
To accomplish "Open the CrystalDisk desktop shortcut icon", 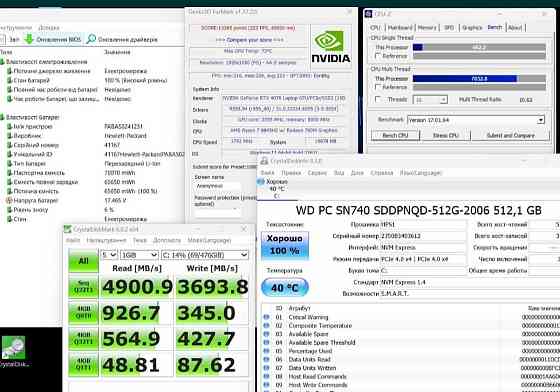I will coord(14,347).
